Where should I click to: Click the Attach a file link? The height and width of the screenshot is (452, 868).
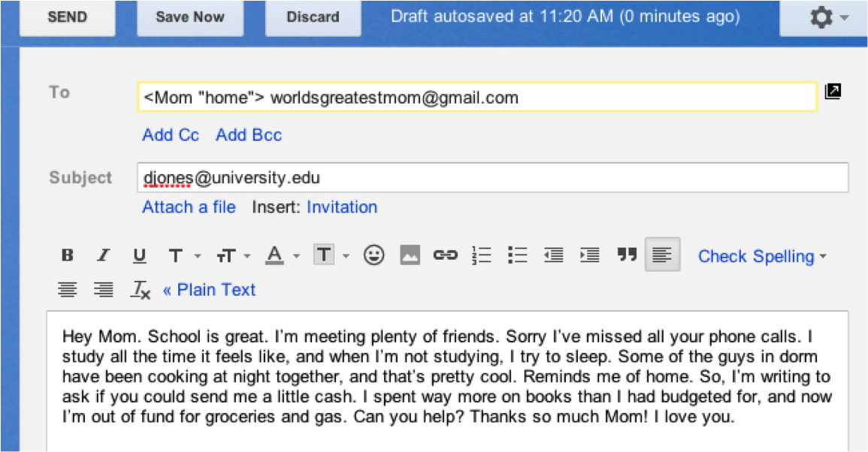189,207
